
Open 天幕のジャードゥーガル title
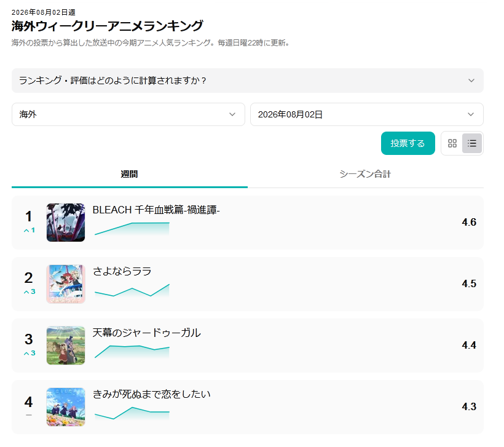point(146,333)
